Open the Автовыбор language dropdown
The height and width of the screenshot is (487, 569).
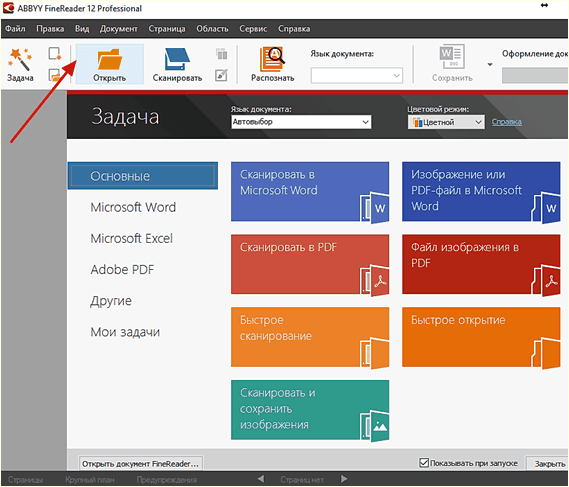tap(301, 122)
